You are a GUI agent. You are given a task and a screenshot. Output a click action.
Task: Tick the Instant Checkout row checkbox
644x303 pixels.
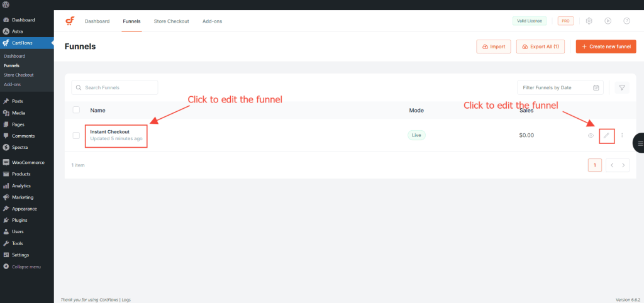coord(76,135)
